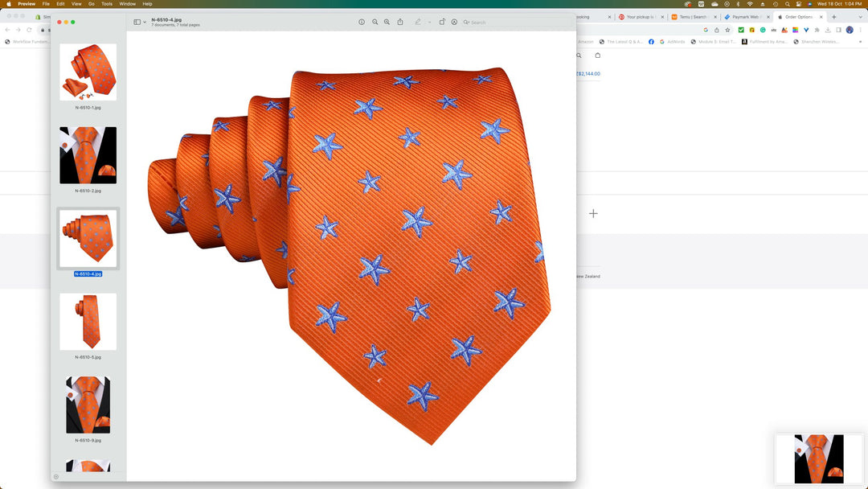868x489 pixels.
Task: Open the Tools menu in menu bar
Action: [x=107, y=4]
